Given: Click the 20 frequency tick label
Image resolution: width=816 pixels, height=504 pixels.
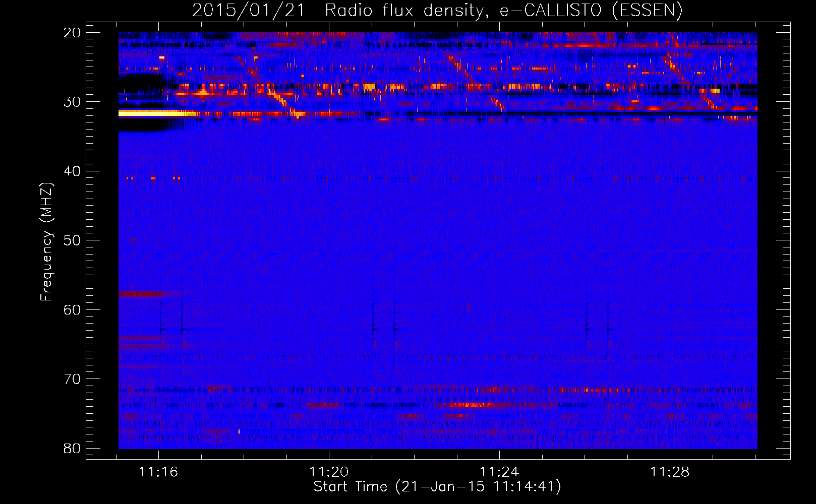Looking at the screenshot, I should [x=72, y=33].
